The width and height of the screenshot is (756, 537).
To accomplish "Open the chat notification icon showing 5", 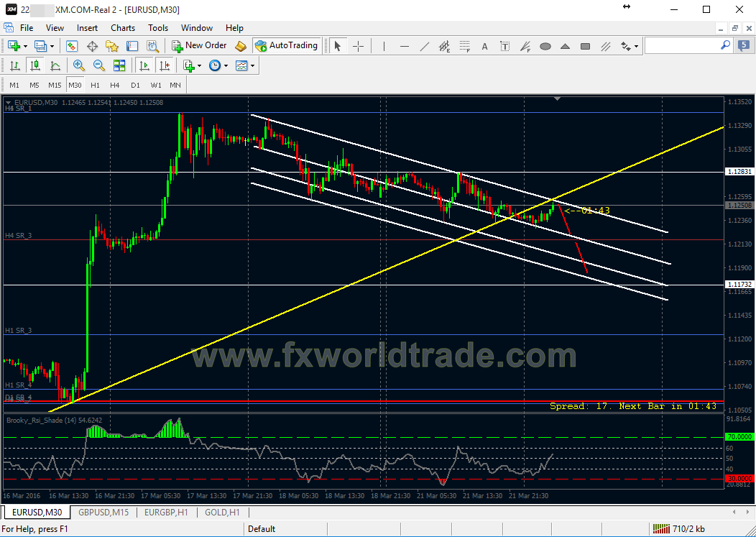I will click(x=744, y=46).
